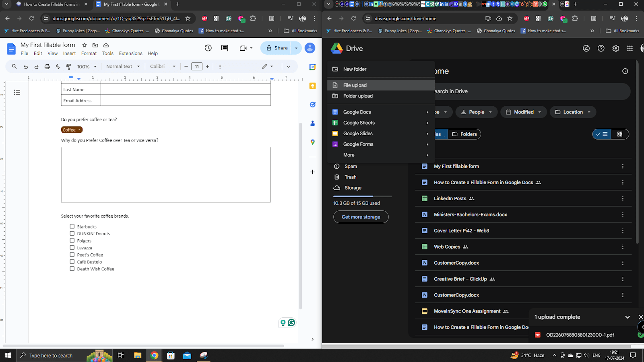Select the Undo icon in Docs toolbar
644x362 pixels.
tap(26, 66)
